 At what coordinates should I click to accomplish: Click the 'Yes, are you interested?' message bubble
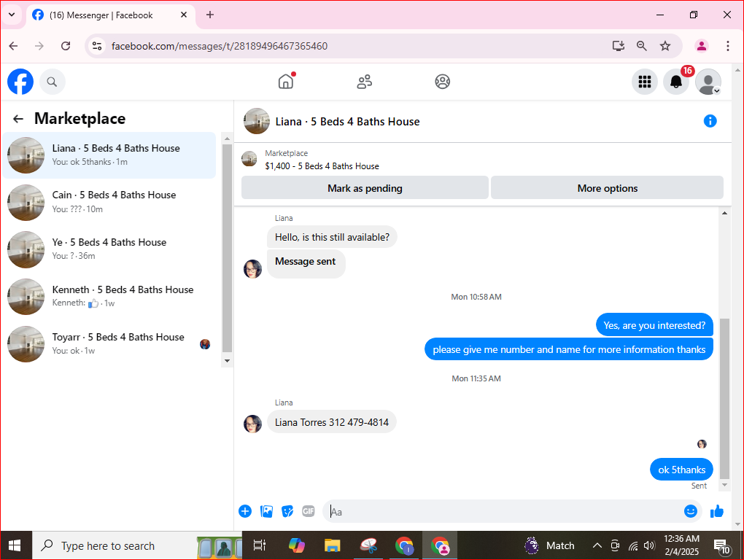tap(654, 325)
